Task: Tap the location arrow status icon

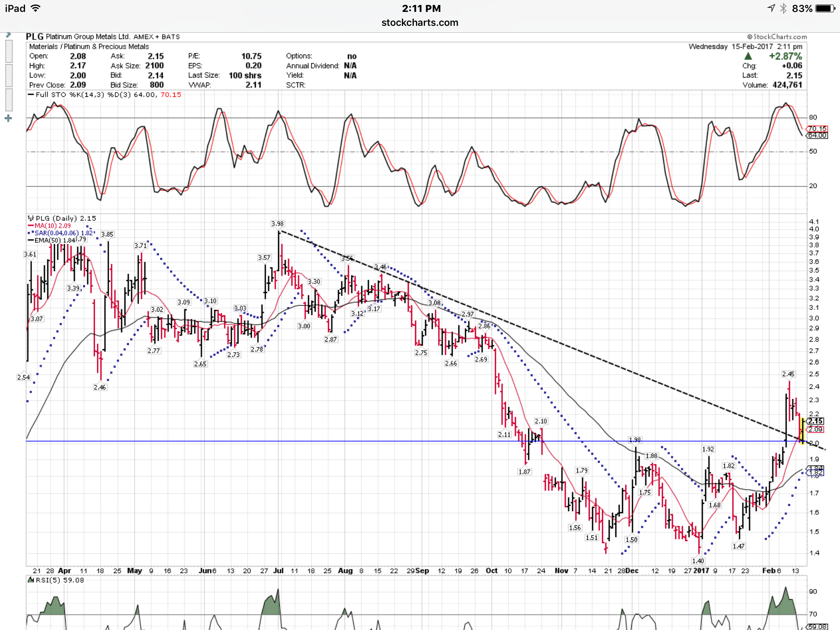Action: coord(771,8)
